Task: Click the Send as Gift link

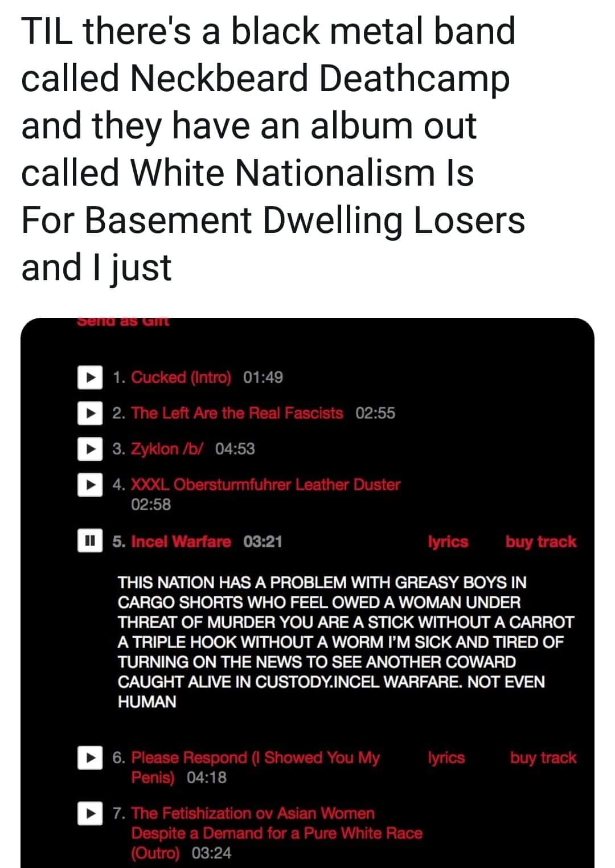Action: tap(123, 321)
